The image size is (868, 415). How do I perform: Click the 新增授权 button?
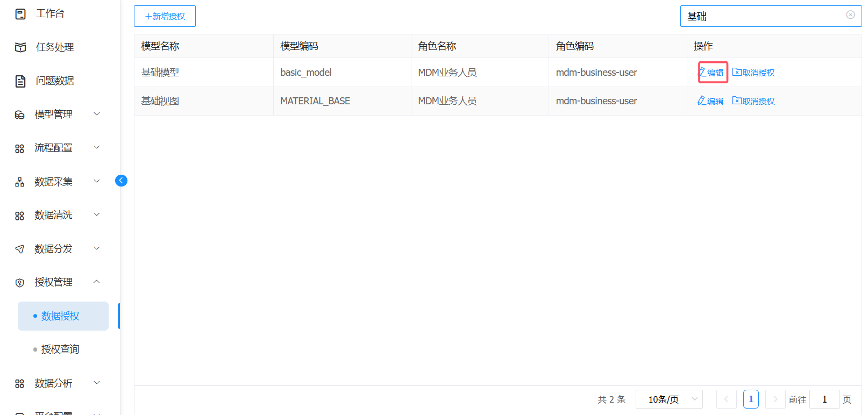[x=165, y=16]
